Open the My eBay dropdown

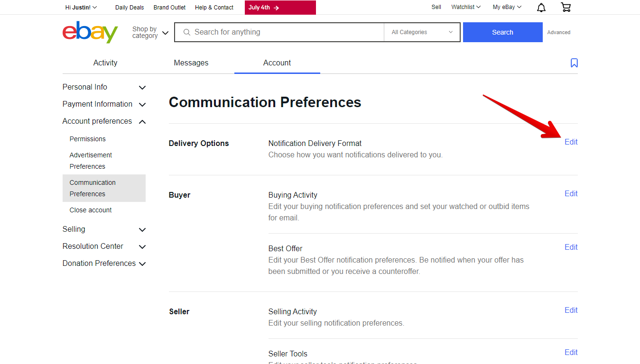(507, 7)
